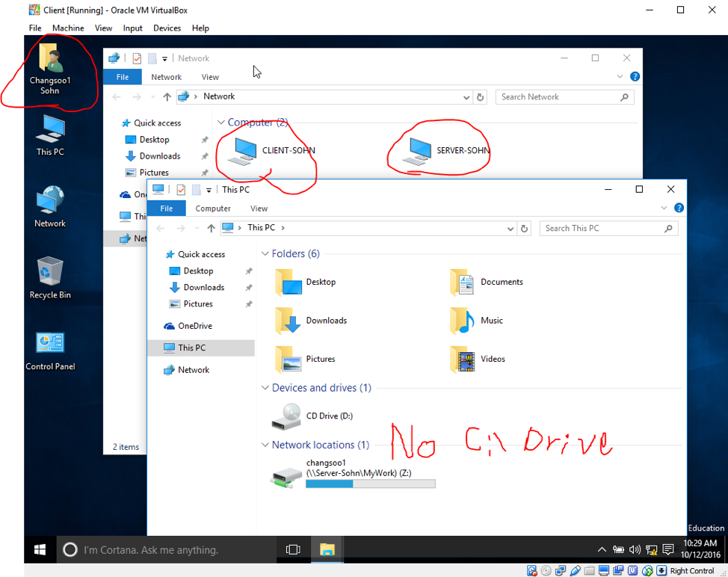
Task: Open File Explorer on taskbar
Action: pos(327,549)
